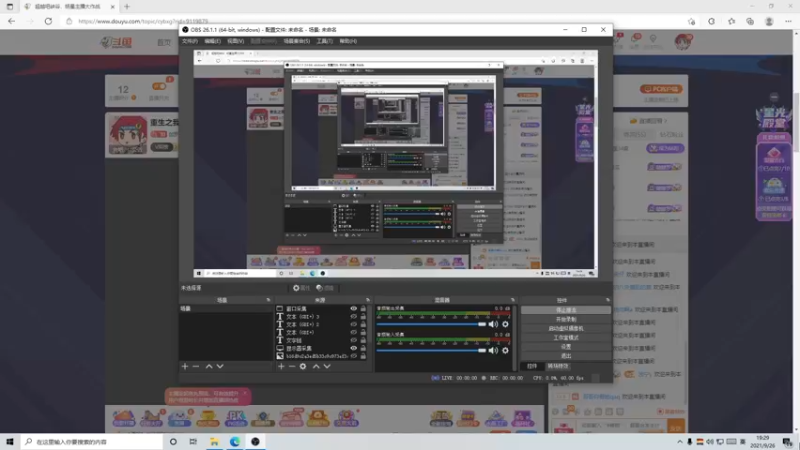Image resolution: width=800 pixels, height=450 pixels.
Task: Open source properties gear in sources toolbar
Action: 303,366
